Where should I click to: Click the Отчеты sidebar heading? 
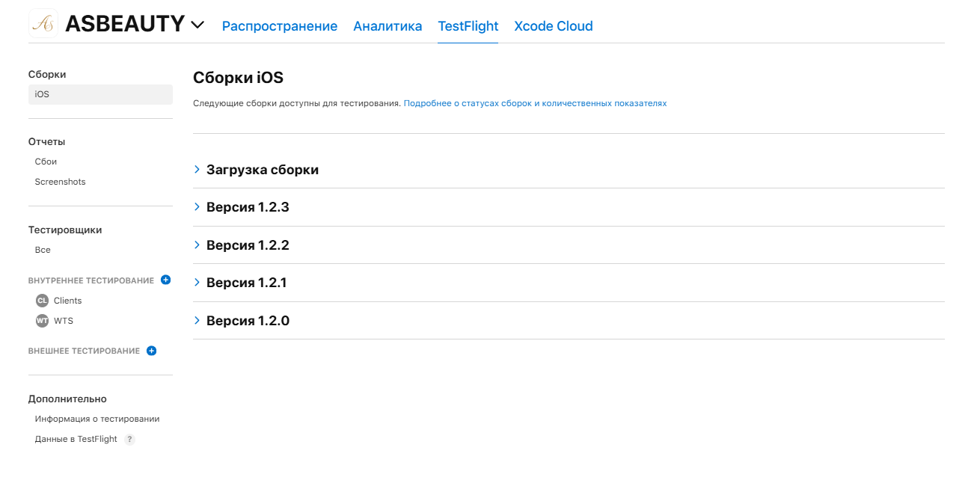pyautogui.click(x=47, y=141)
